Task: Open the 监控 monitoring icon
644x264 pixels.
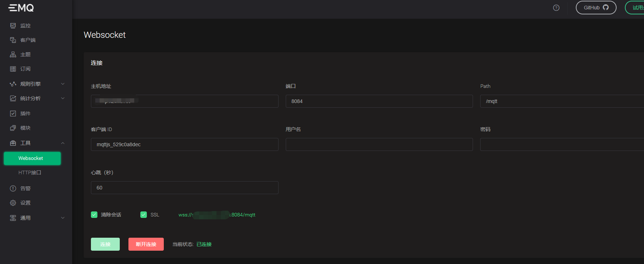Action: 13,26
